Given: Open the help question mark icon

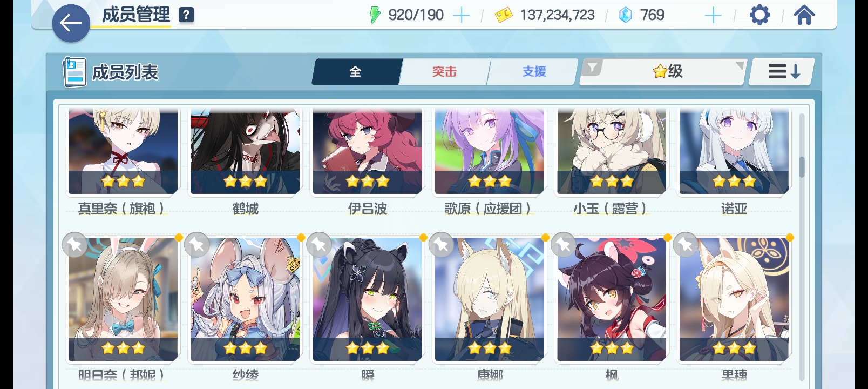Looking at the screenshot, I should pos(186,15).
